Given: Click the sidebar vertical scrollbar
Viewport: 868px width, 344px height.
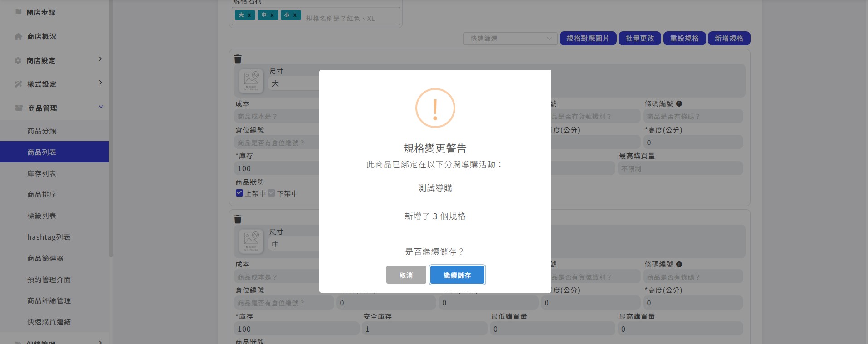Looking at the screenshot, I should click(x=111, y=128).
